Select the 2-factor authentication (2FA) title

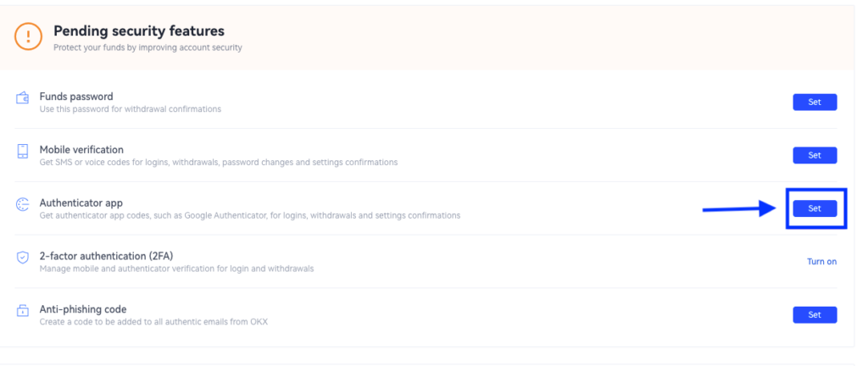107,256
